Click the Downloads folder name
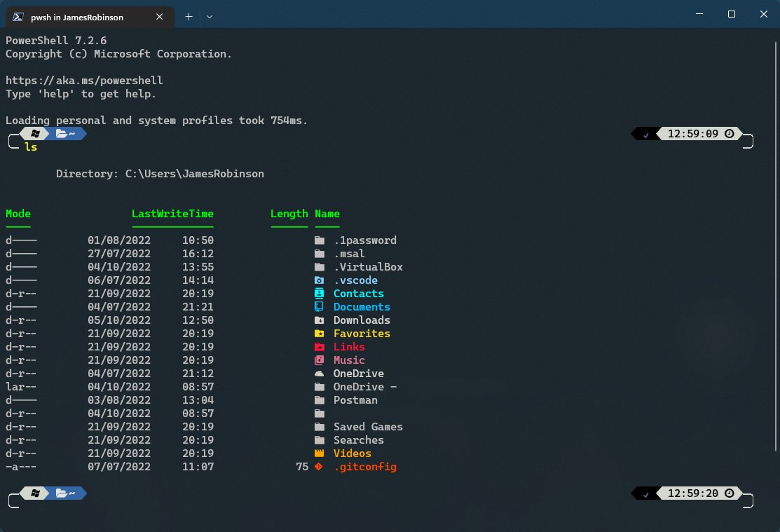 tap(362, 320)
